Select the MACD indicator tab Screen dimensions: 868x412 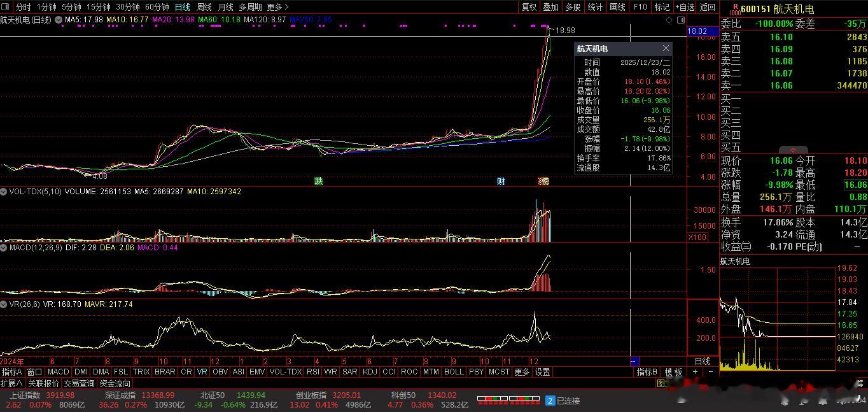click(58, 372)
